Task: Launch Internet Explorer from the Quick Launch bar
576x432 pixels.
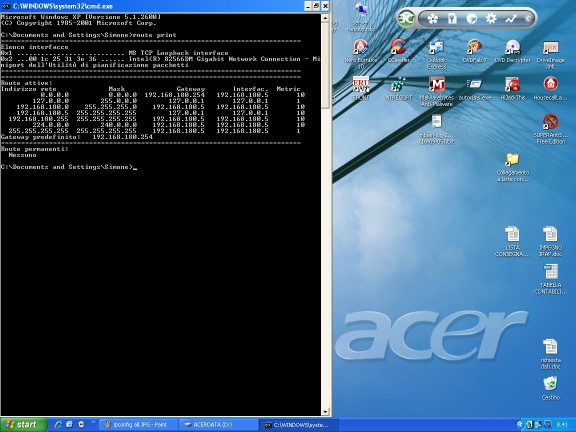Action: pos(58,425)
